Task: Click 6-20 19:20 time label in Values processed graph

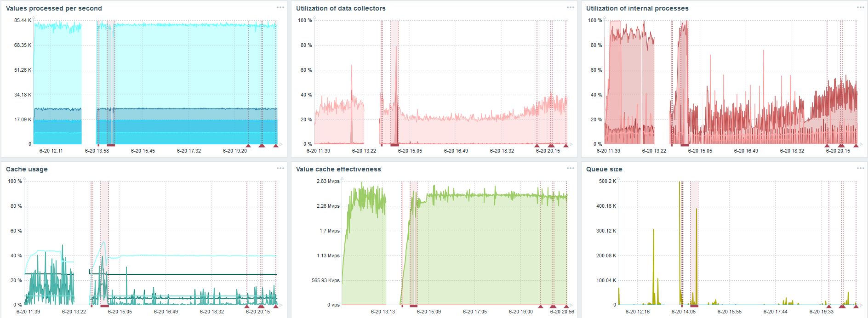Action: click(x=235, y=151)
